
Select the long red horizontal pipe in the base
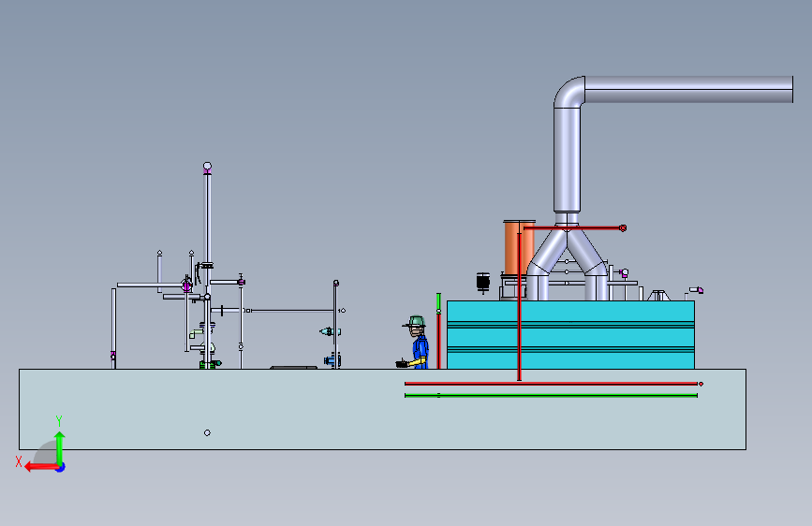[x=551, y=384]
